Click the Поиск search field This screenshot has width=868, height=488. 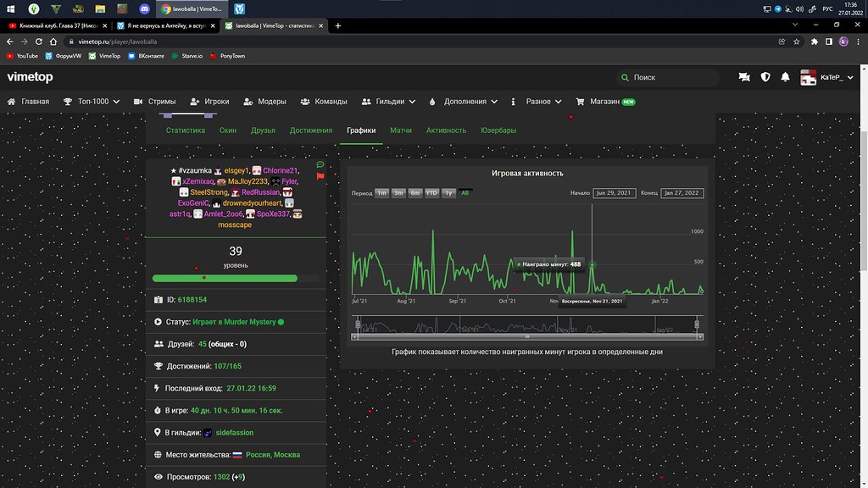pyautogui.click(x=670, y=77)
